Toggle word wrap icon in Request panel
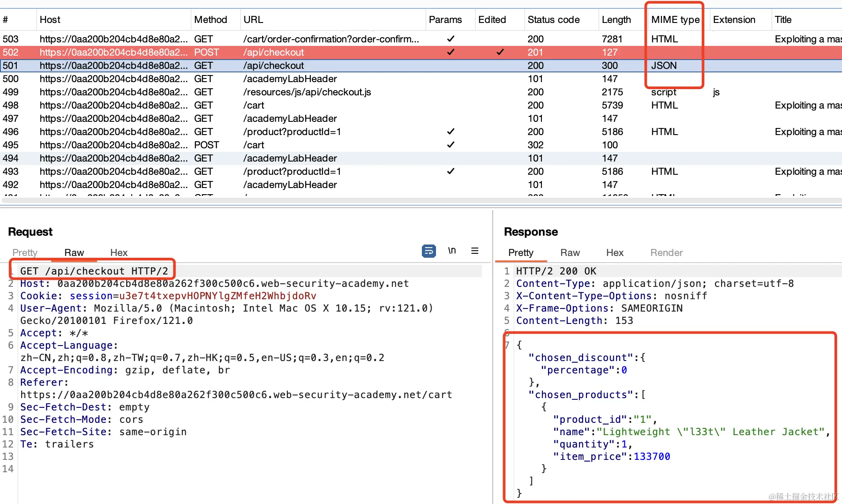This screenshot has height=504, width=842. pyautogui.click(x=429, y=251)
